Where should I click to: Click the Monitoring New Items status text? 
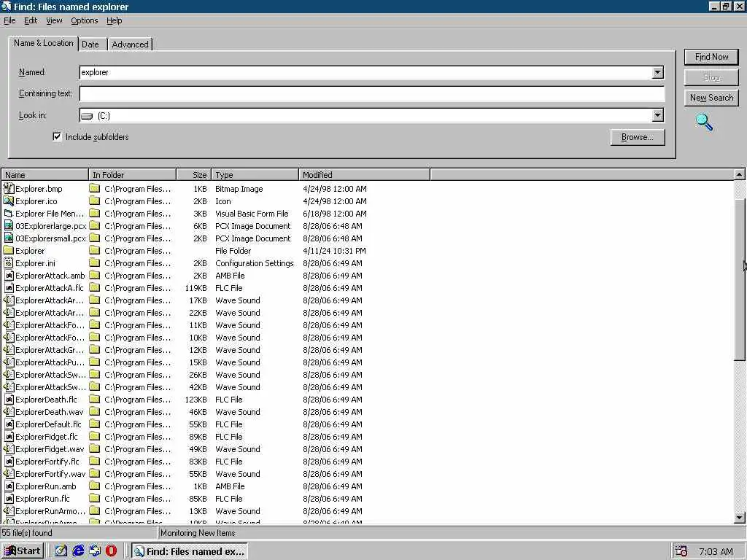[198, 533]
